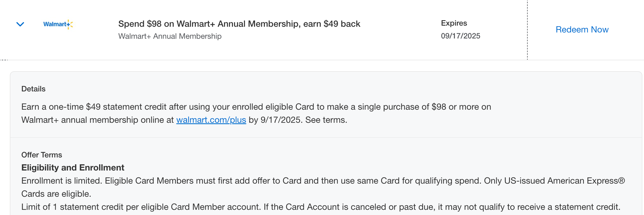Click Redeem Now for the Walmart+ offer

click(582, 29)
